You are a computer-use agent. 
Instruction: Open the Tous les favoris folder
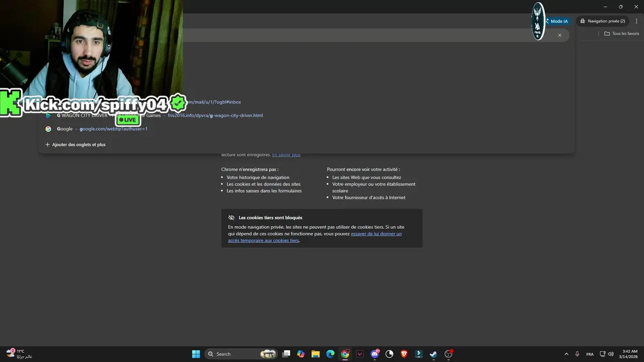[622, 34]
